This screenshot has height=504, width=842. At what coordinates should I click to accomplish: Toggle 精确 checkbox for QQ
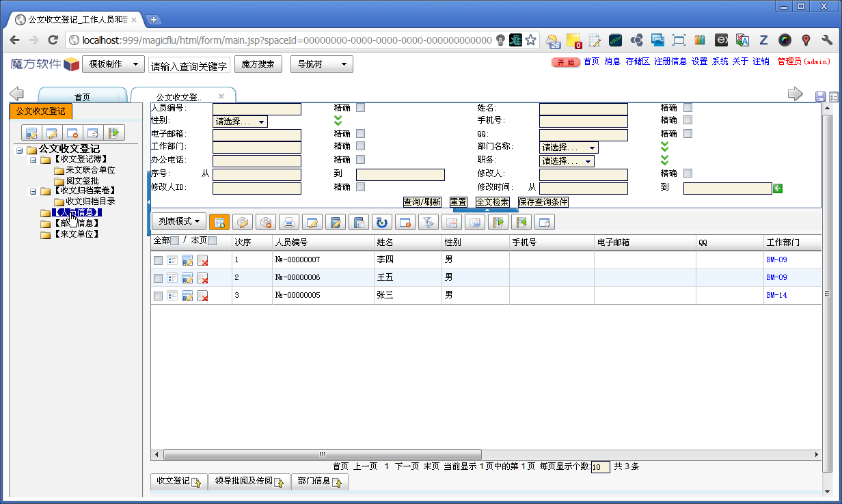point(688,133)
